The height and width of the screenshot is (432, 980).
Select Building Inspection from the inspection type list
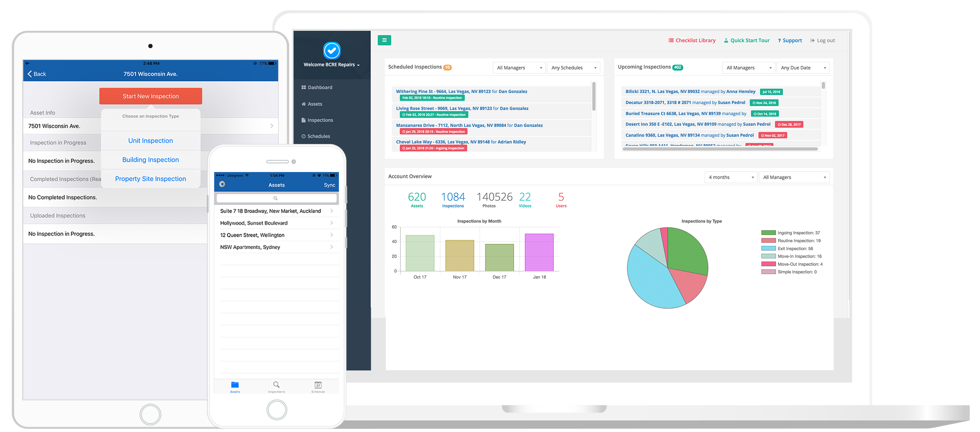[x=150, y=159]
